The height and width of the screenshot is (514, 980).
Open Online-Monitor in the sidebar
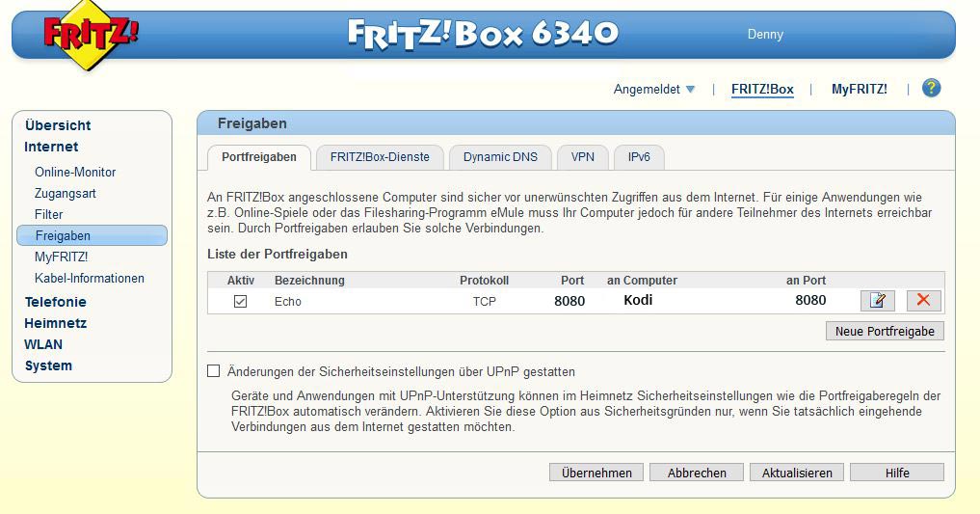point(75,172)
